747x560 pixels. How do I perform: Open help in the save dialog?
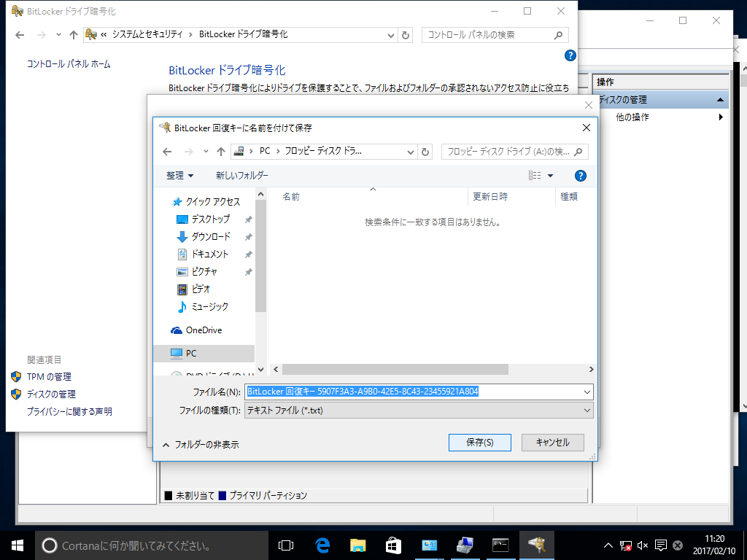[580, 176]
